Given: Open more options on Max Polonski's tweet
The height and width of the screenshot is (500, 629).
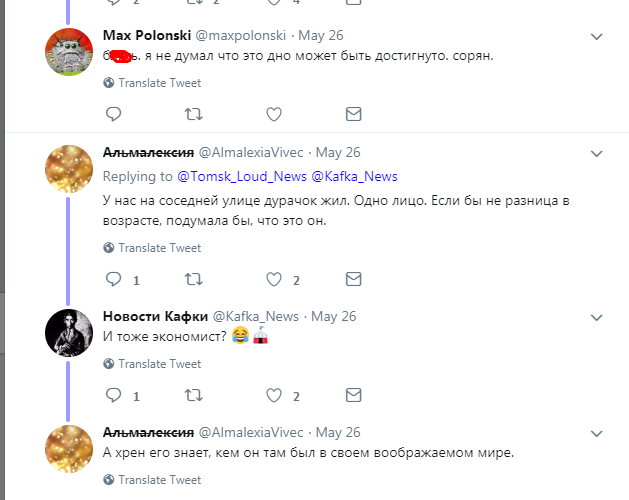Looking at the screenshot, I should click(597, 37).
